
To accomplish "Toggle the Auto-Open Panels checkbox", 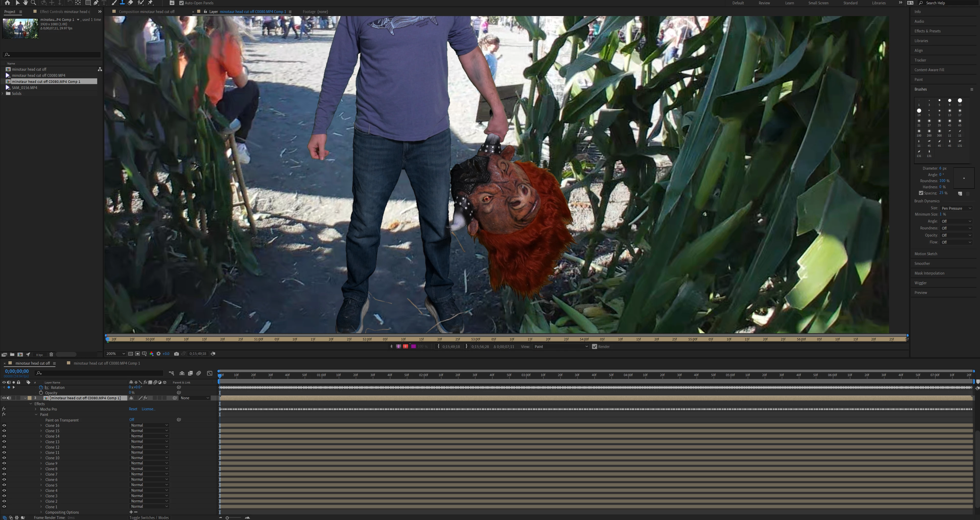I will click(x=182, y=3).
